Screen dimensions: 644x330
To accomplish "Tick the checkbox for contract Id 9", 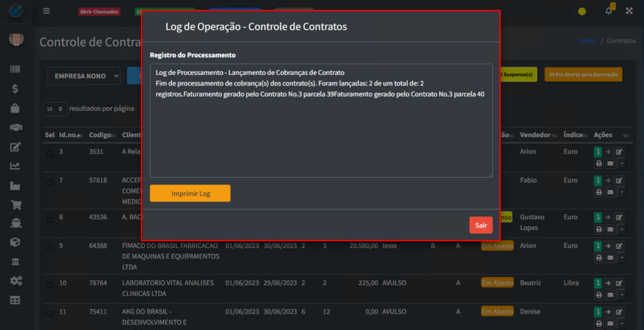I will (x=50, y=247).
